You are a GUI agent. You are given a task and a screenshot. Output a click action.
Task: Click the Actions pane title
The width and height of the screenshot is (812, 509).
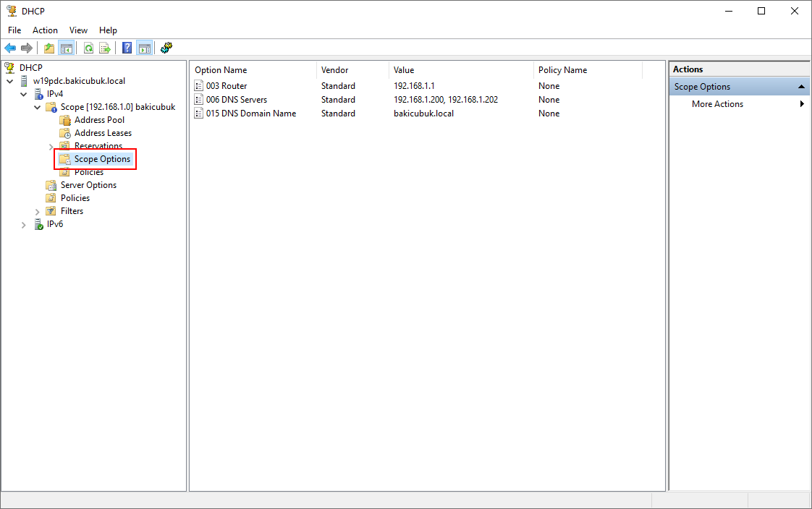click(x=688, y=69)
